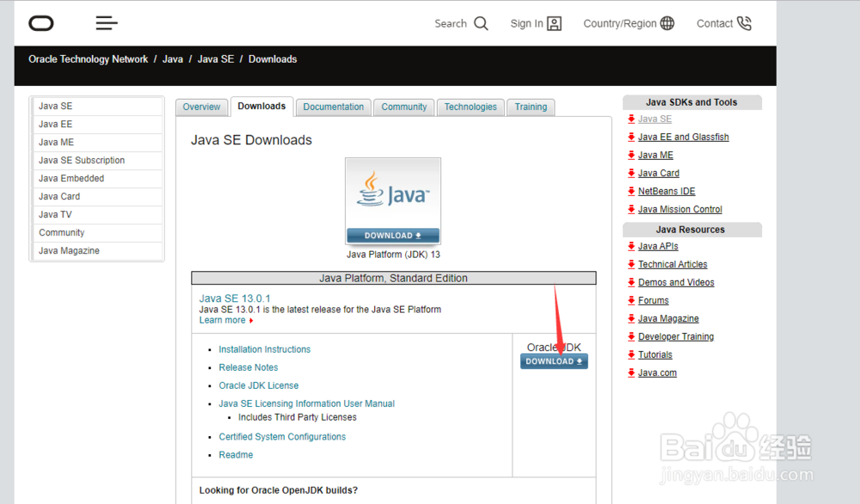Open the Technologies tab
Viewport: 860px width, 504px height.
pyautogui.click(x=470, y=107)
